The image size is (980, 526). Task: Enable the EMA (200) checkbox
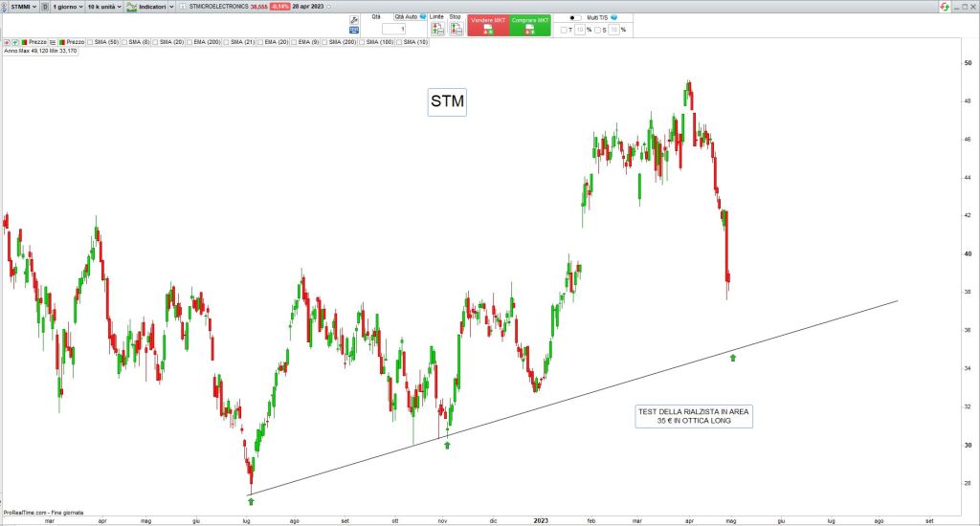pyautogui.click(x=189, y=42)
